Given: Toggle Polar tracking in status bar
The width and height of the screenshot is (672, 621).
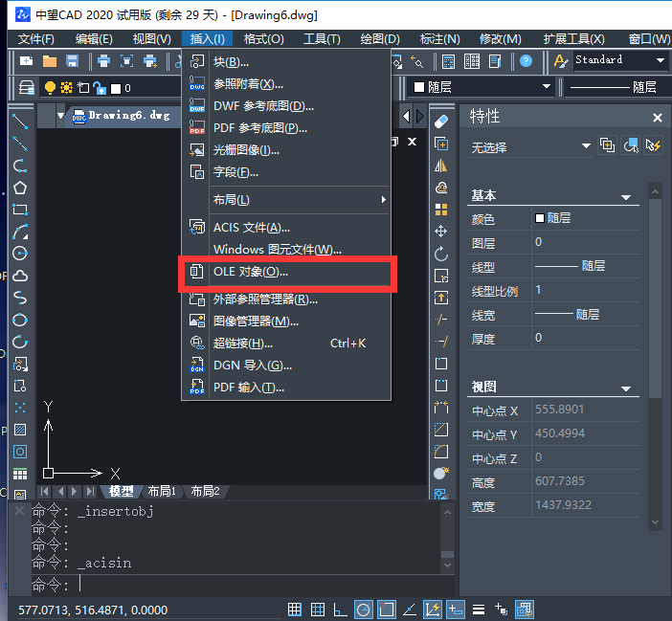Looking at the screenshot, I should coord(364,610).
